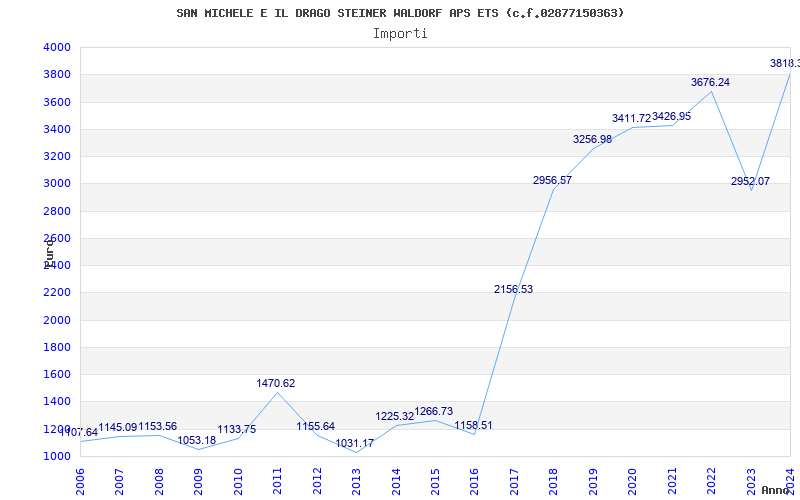Select data label 3426.95

click(671, 116)
